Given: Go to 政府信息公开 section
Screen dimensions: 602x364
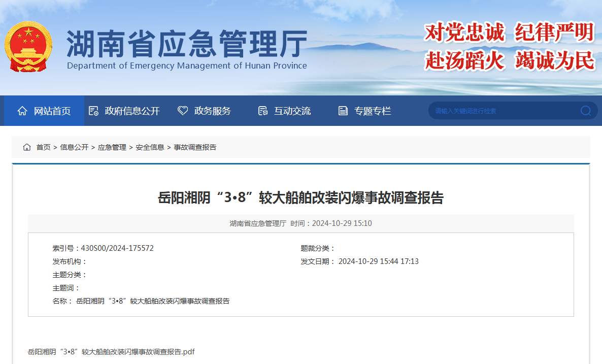Looking at the screenshot, I should [132, 111].
